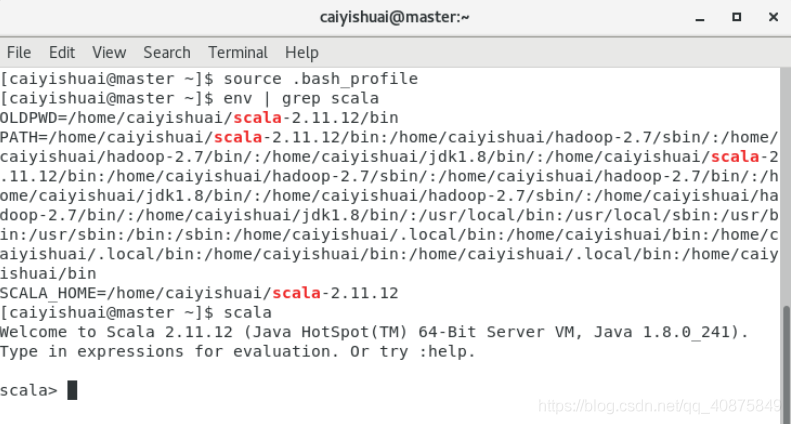Open the Search menu
Viewport: 791px width, 424px height.
click(x=166, y=52)
